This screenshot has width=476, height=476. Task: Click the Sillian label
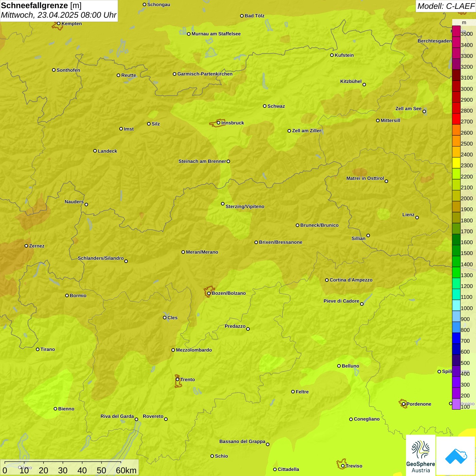click(x=358, y=238)
